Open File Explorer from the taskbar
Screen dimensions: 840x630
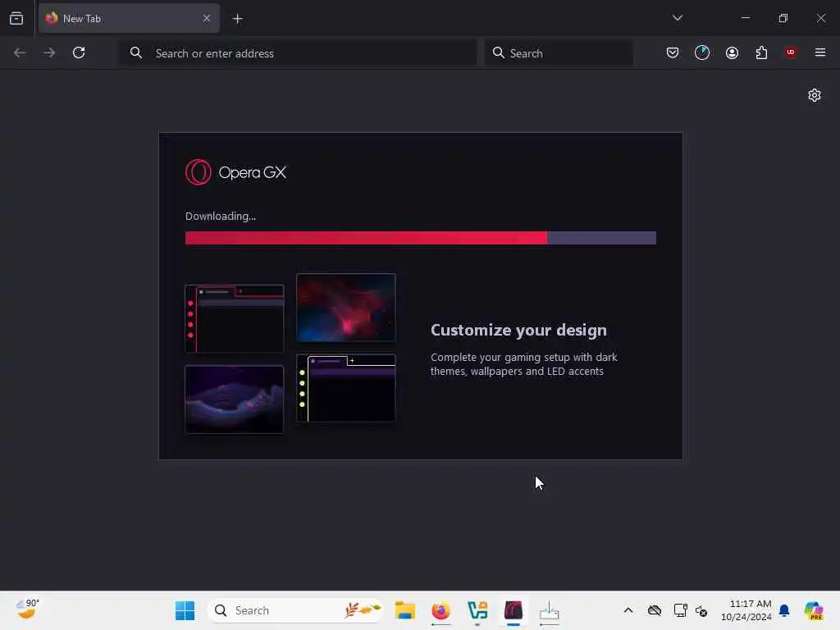(405, 610)
